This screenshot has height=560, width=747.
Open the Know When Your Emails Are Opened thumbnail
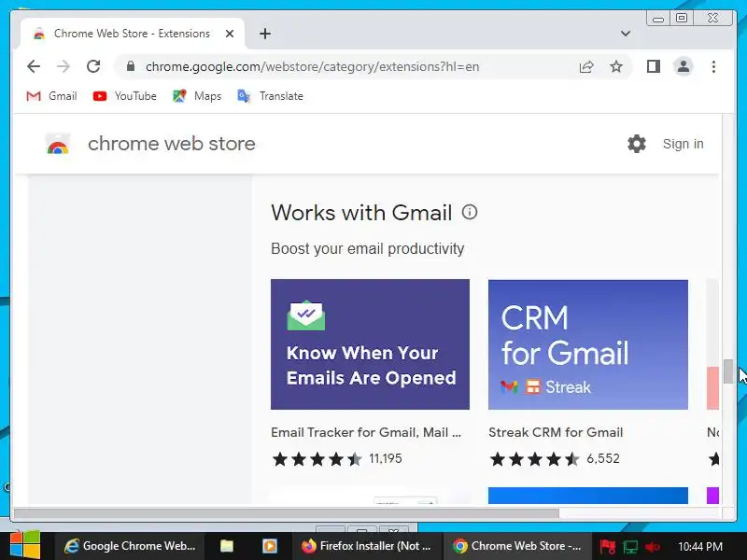point(370,344)
